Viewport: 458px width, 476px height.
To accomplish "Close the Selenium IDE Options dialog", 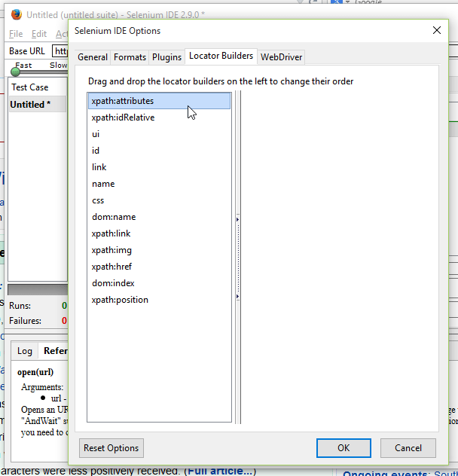I will (437, 30).
